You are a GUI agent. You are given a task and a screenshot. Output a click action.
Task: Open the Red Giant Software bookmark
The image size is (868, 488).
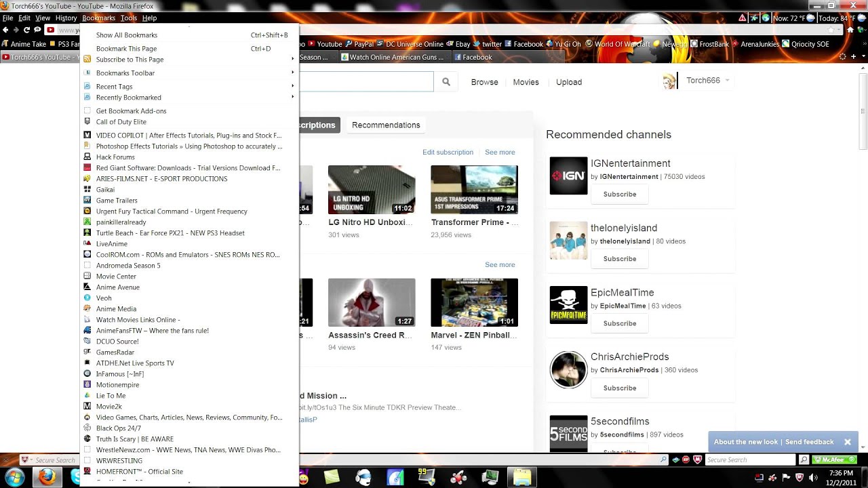tap(190, 168)
